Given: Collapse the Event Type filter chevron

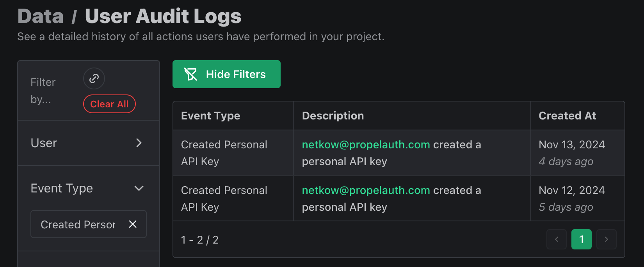Looking at the screenshot, I should point(139,188).
